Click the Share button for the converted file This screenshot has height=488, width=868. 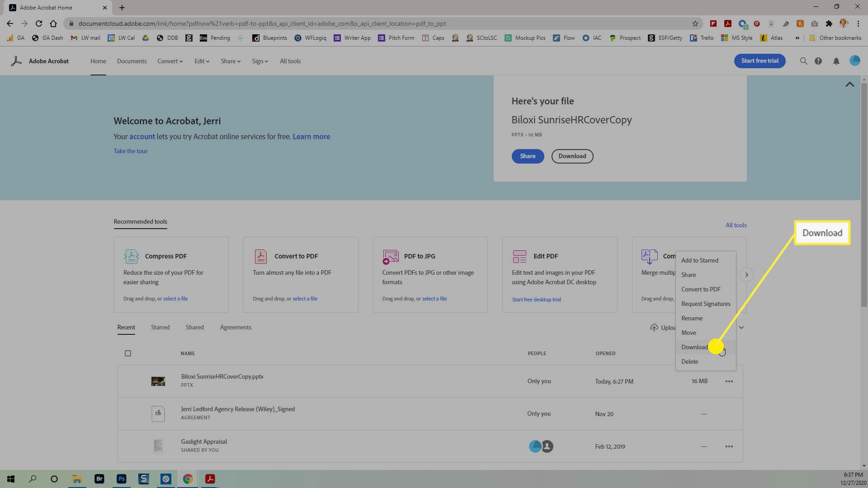click(528, 155)
